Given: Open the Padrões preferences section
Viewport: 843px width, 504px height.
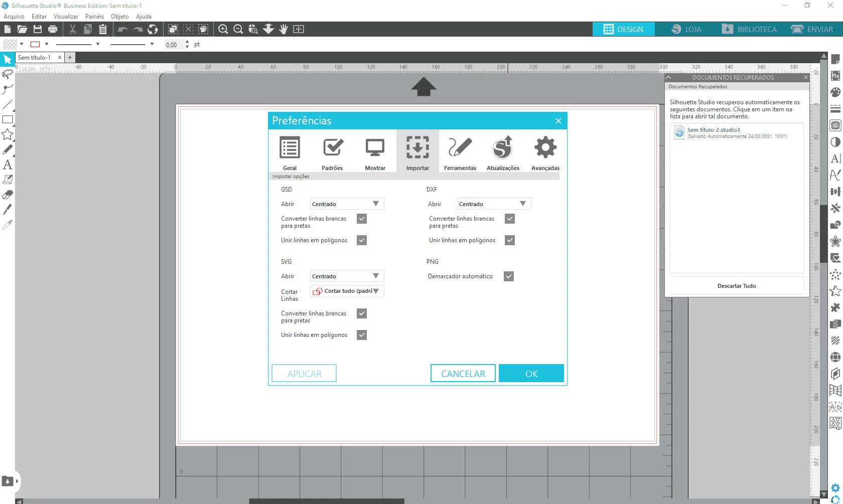Looking at the screenshot, I should (x=332, y=152).
